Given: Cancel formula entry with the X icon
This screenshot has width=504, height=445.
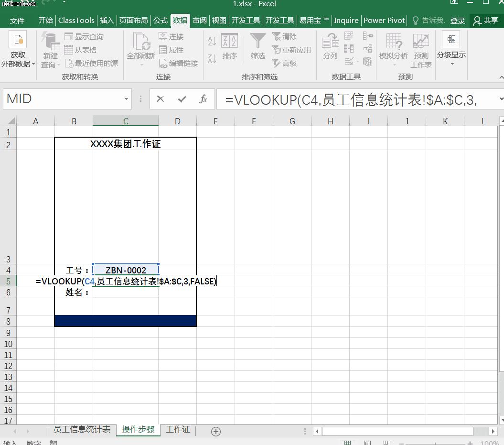Looking at the screenshot, I should (x=161, y=99).
